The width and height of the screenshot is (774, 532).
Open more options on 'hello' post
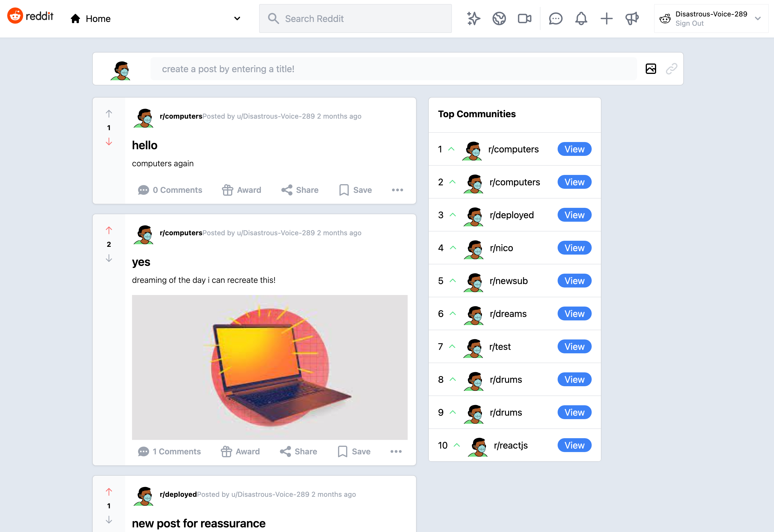pyautogui.click(x=397, y=190)
